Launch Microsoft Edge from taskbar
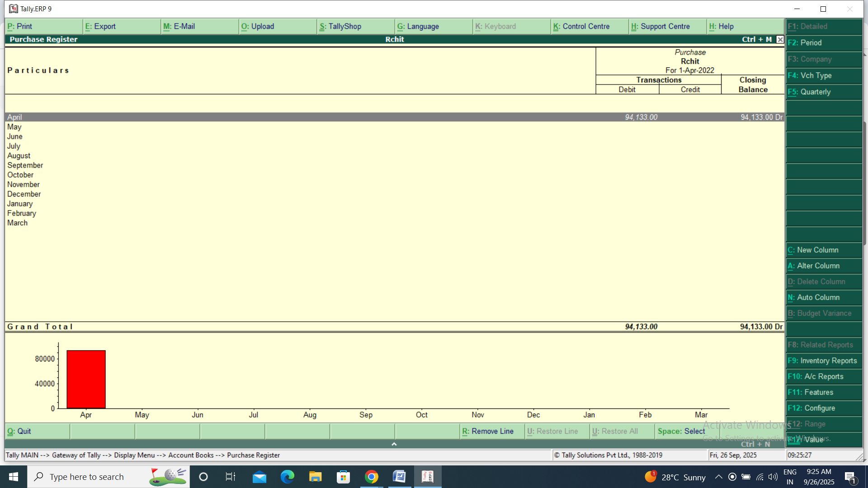Image resolution: width=868 pixels, height=488 pixels. tap(287, 477)
